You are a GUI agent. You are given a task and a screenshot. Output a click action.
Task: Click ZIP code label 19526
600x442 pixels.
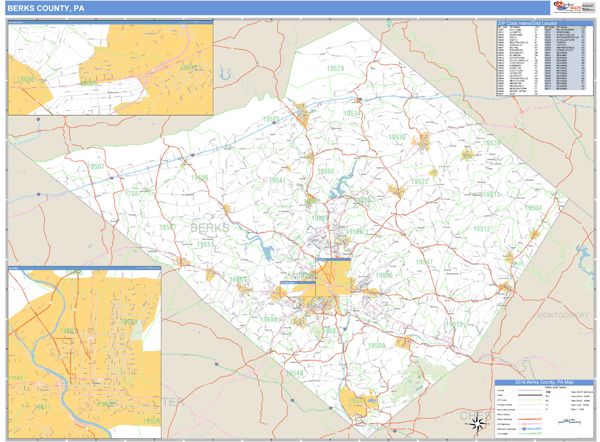point(271,119)
